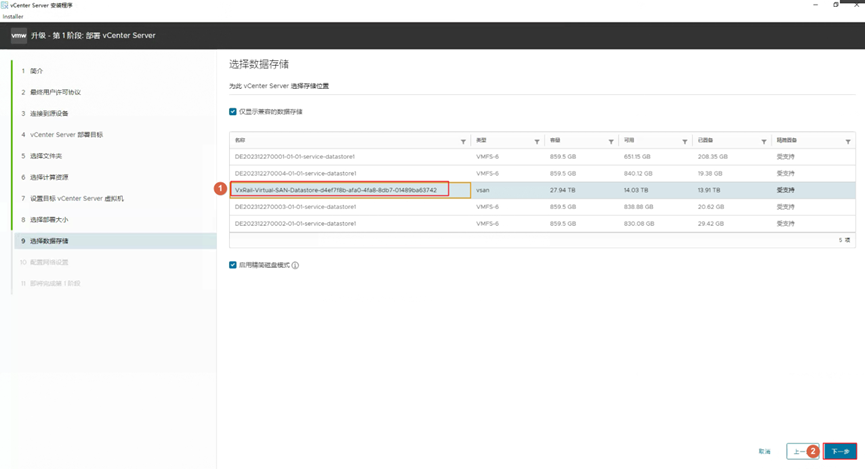This screenshot has width=865, height=469.
Task: Click the 840.12 GB free cell
Action: (638, 173)
